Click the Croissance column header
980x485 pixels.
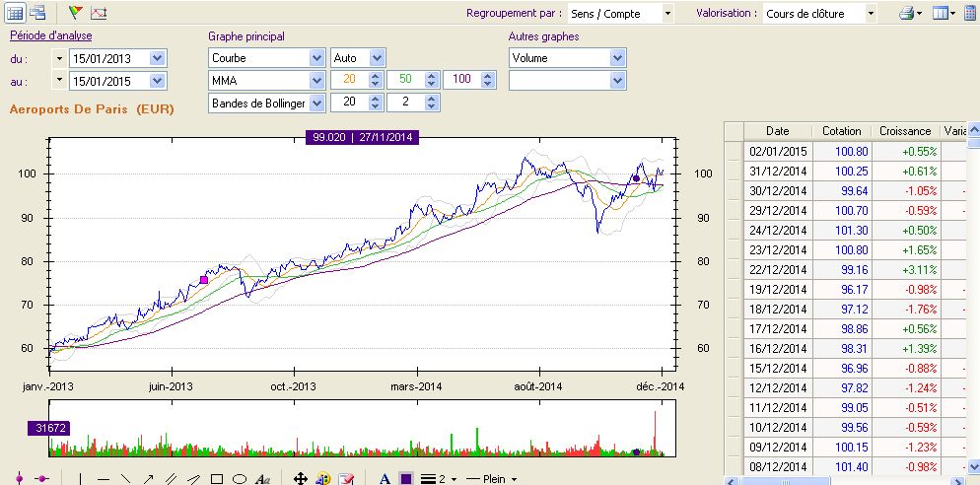[904, 131]
